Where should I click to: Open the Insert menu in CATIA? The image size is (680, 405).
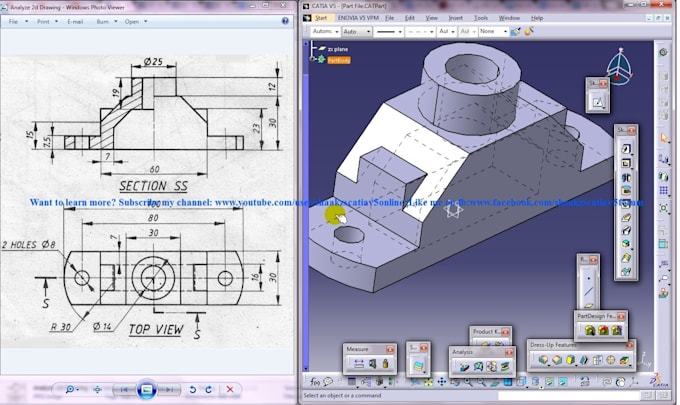click(x=456, y=18)
